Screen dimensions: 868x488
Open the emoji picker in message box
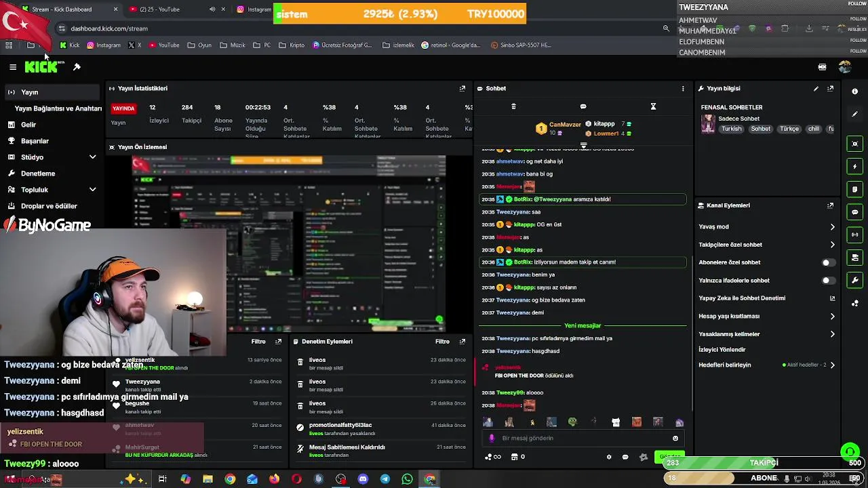pos(675,438)
